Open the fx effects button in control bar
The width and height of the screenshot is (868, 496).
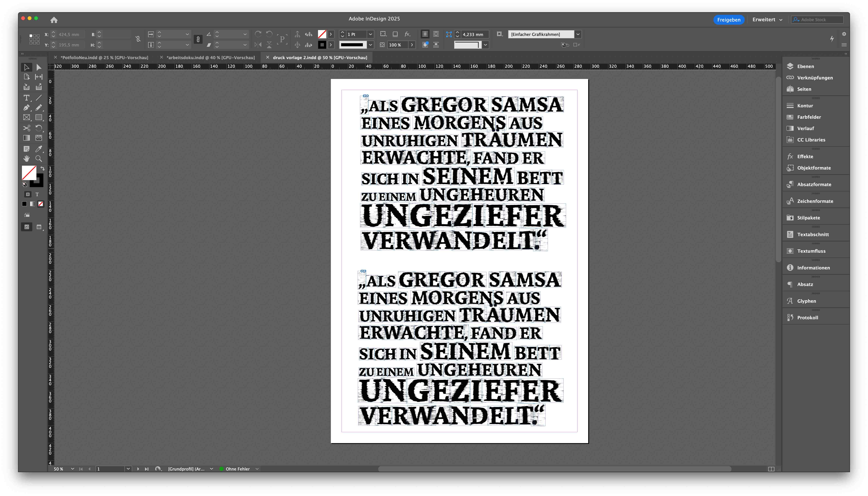(407, 34)
